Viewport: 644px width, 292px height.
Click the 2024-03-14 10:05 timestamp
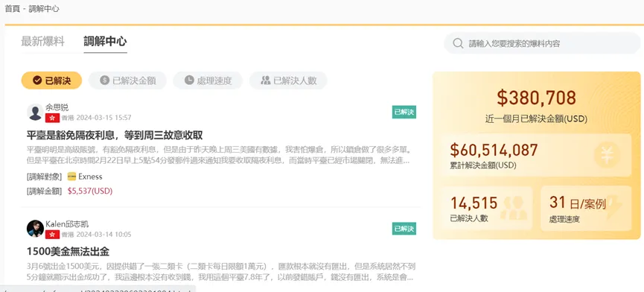104,235
